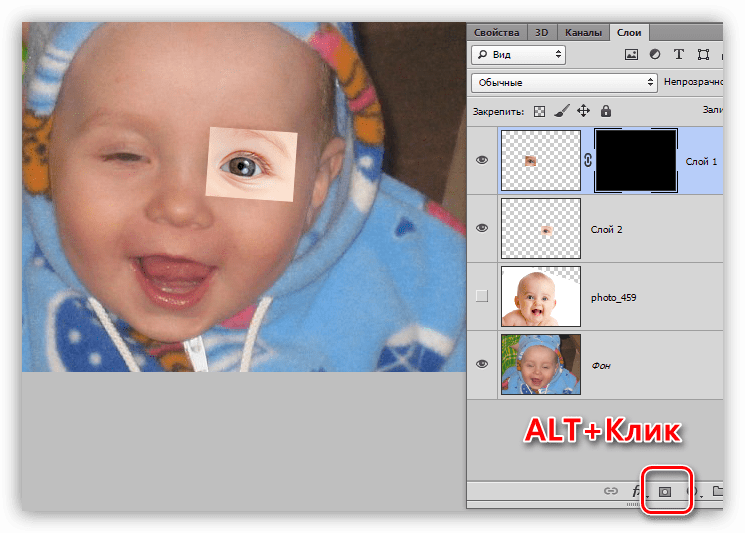Open the Обычные blend mode dropdown
Screen dimensions: 745x533
[564, 83]
